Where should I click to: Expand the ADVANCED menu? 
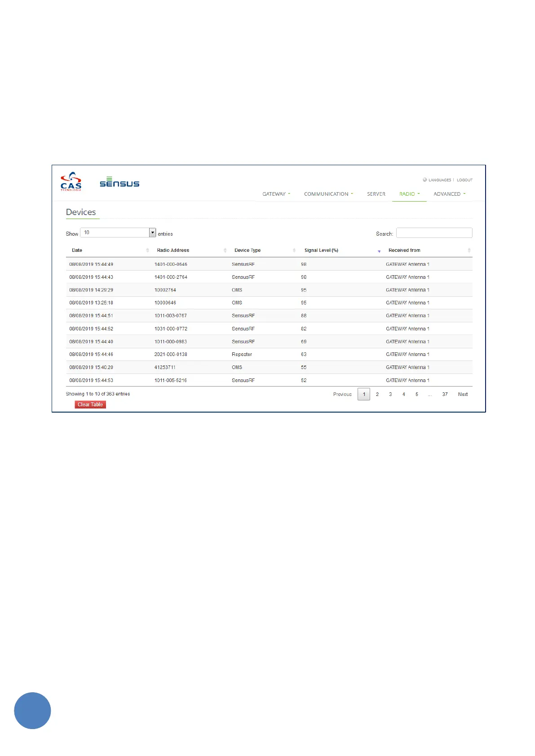click(x=449, y=194)
